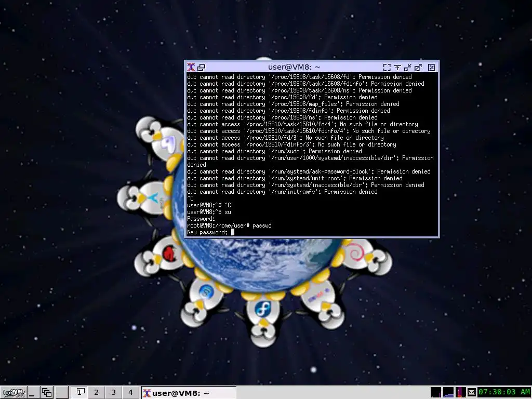Viewport: 532px width, 399px height.
Task: Open xterm window menu icon in title bar
Action: coord(191,67)
